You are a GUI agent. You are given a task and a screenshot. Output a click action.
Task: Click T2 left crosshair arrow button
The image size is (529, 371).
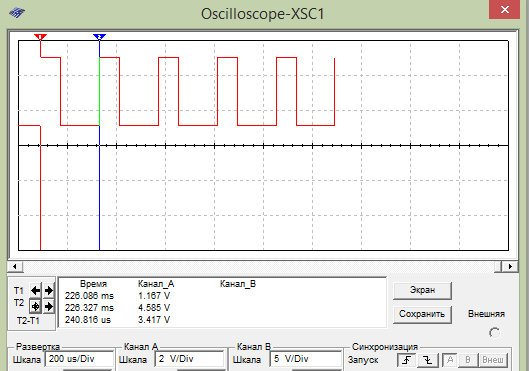(35, 306)
